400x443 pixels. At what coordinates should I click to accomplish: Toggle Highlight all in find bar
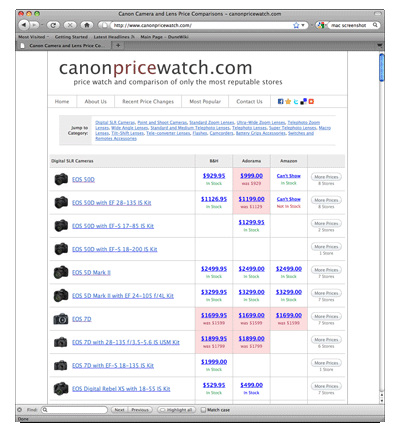(177, 410)
